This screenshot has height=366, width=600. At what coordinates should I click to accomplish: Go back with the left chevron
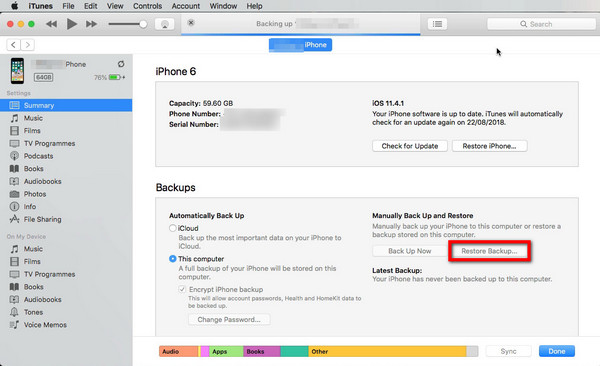tap(13, 45)
